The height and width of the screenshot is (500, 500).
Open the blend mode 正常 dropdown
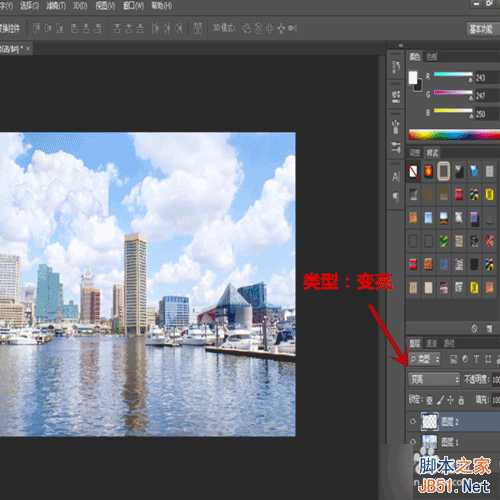click(435, 379)
